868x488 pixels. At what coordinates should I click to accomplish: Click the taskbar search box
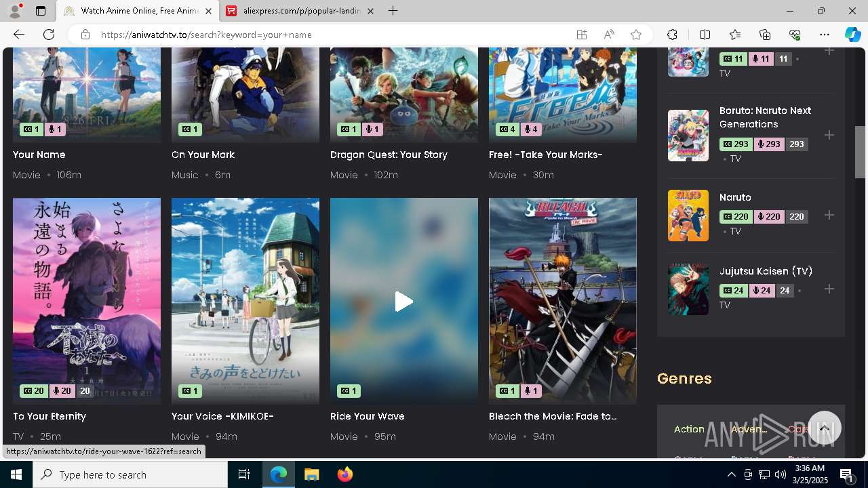click(130, 474)
